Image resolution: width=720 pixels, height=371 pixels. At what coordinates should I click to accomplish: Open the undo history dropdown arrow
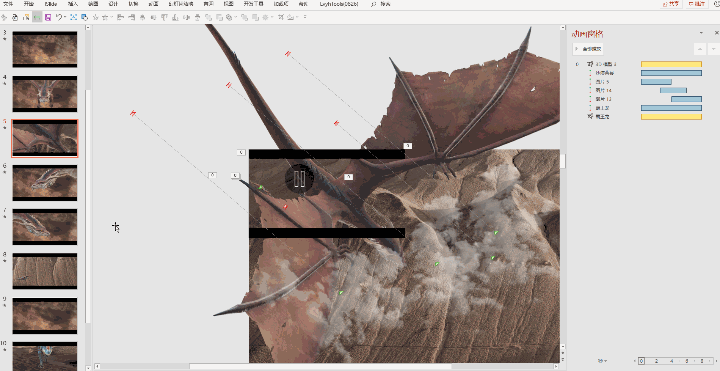(65, 17)
